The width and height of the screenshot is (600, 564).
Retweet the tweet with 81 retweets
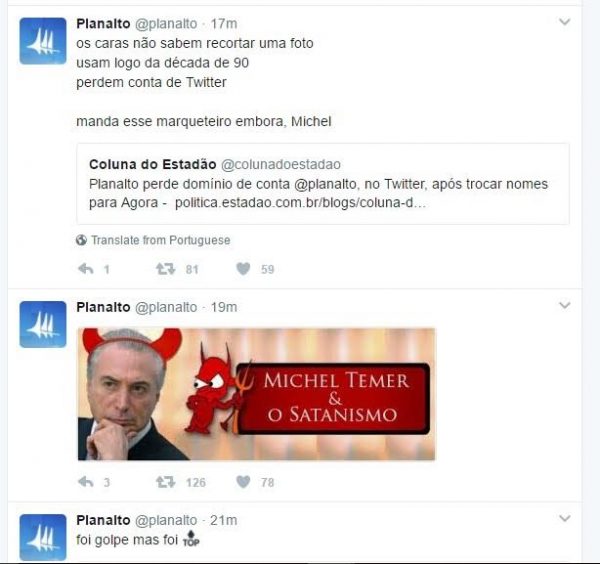165,269
